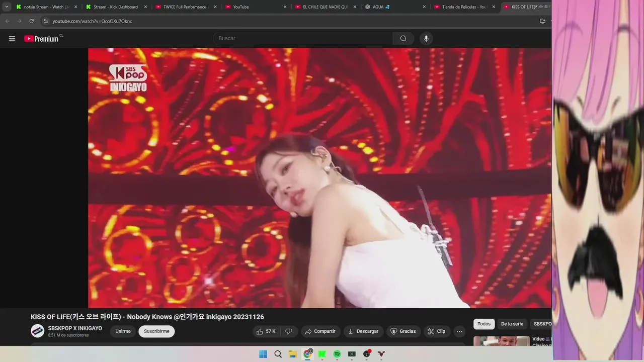Switch to EL CHILE QUE NADIE tab

(325, 7)
